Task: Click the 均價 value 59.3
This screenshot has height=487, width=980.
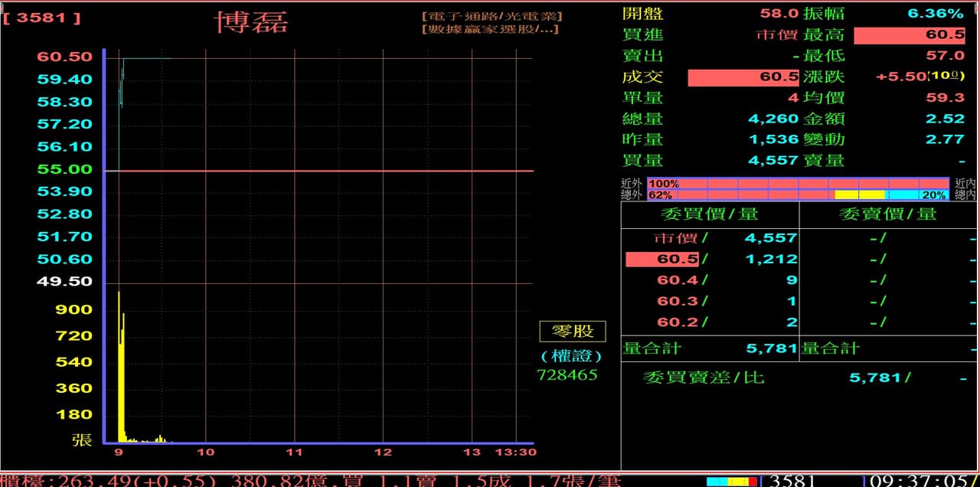Action: point(946,98)
